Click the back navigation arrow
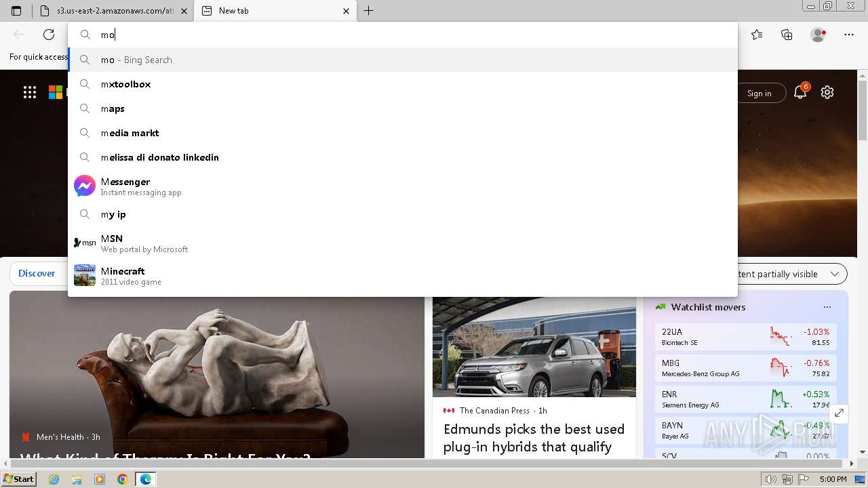868x488 pixels. [19, 35]
